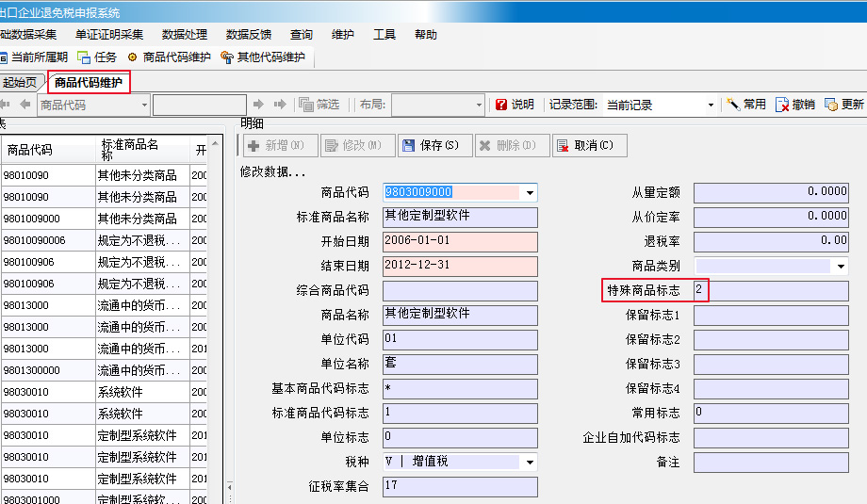Viewport: 867px width, 504px height.
Task: Save the record with 保存(S)
Action: pos(435,145)
